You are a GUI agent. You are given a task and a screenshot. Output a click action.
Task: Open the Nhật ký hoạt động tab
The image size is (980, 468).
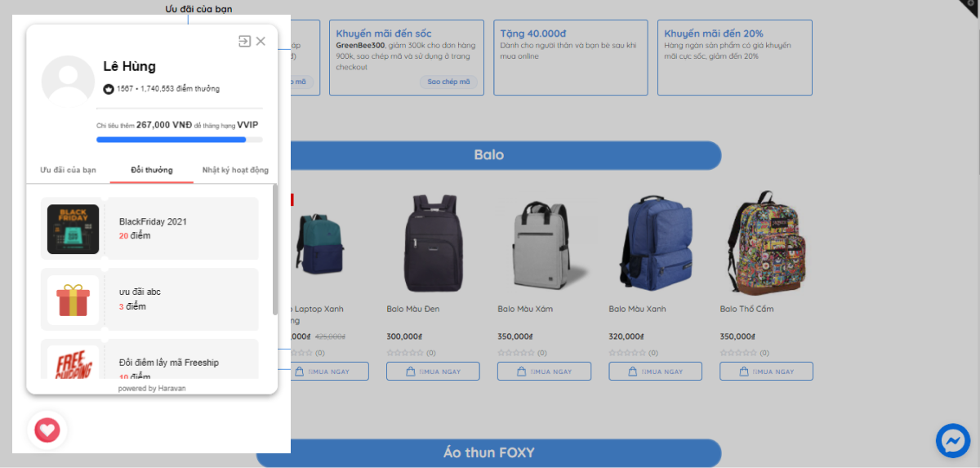(235, 170)
